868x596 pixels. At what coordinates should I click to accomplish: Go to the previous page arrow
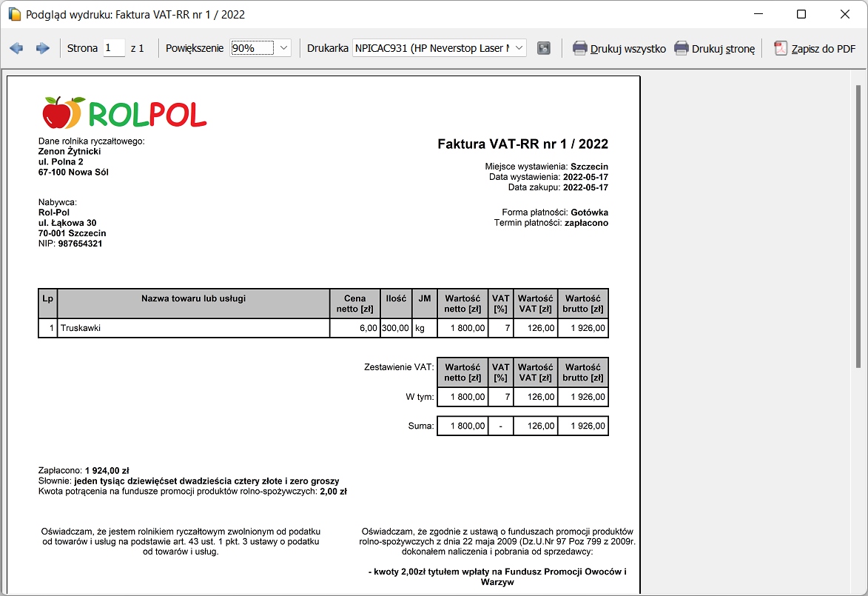[x=16, y=48]
